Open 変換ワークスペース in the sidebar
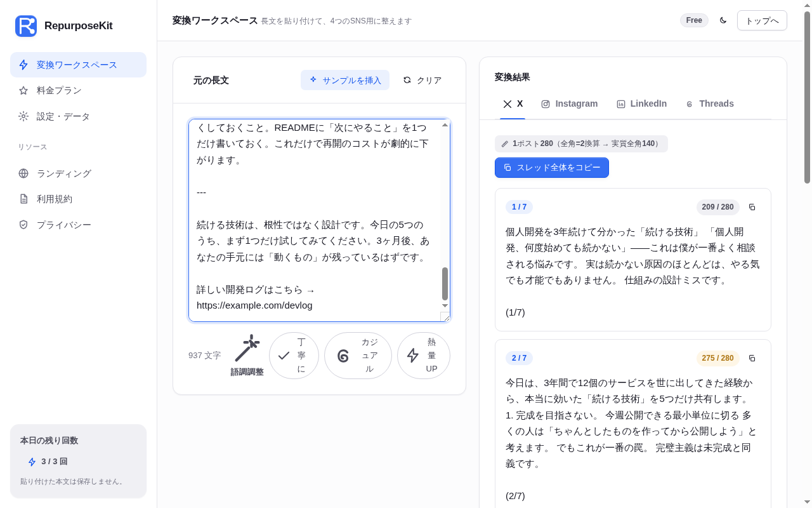Screen dimensions: 812x508 point(78,65)
